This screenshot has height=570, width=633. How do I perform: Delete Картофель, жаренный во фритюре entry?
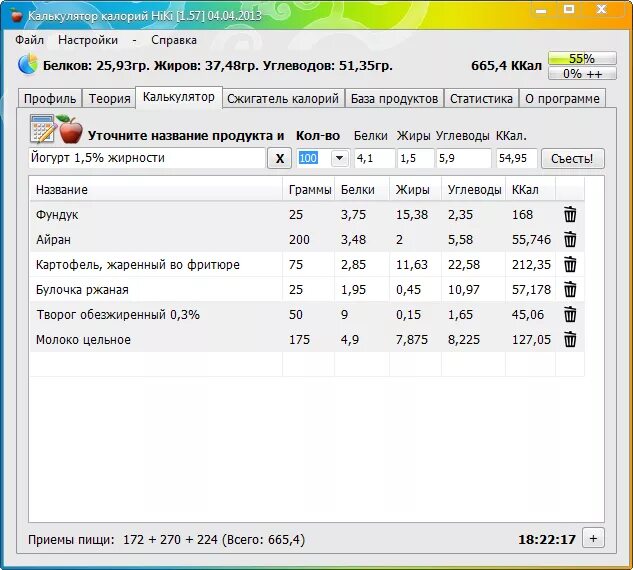point(570,264)
